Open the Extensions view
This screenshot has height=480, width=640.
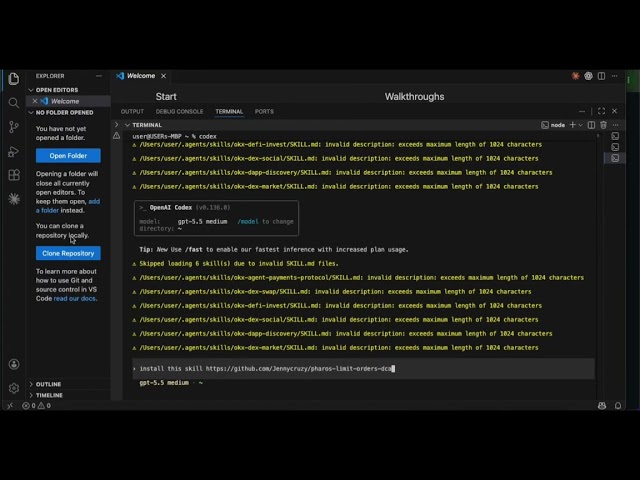(13, 175)
